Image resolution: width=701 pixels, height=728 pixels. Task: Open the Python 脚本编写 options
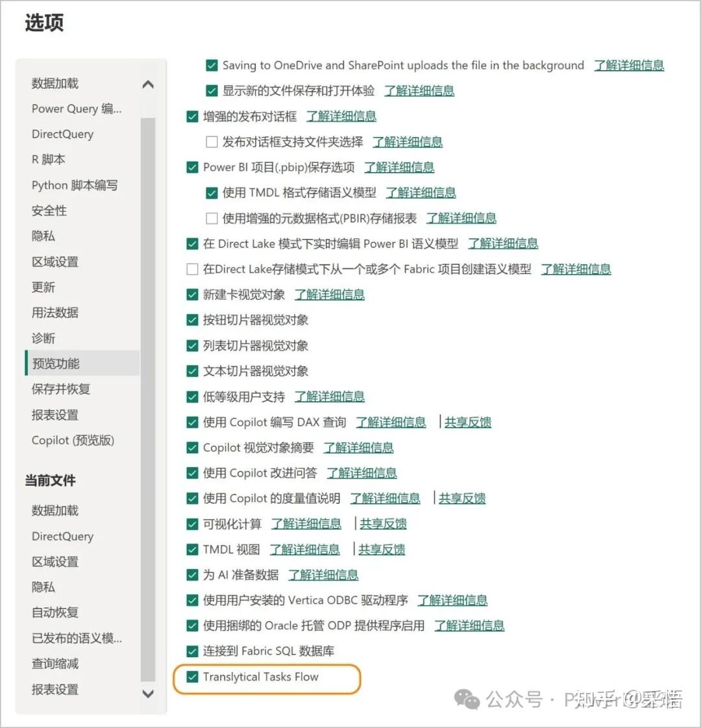coord(74,185)
